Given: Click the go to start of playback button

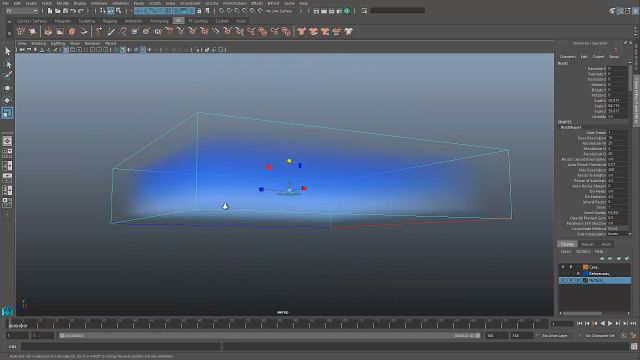Looking at the screenshot, I should pyautogui.click(x=580, y=323).
